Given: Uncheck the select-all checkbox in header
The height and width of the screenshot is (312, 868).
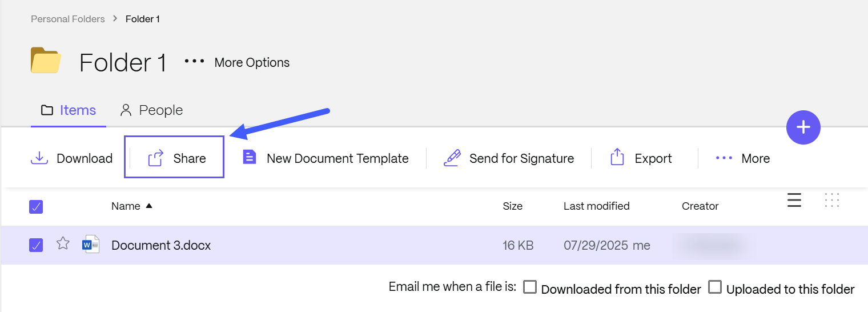Looking at the screenshot, I should click(x=36, y=207).
